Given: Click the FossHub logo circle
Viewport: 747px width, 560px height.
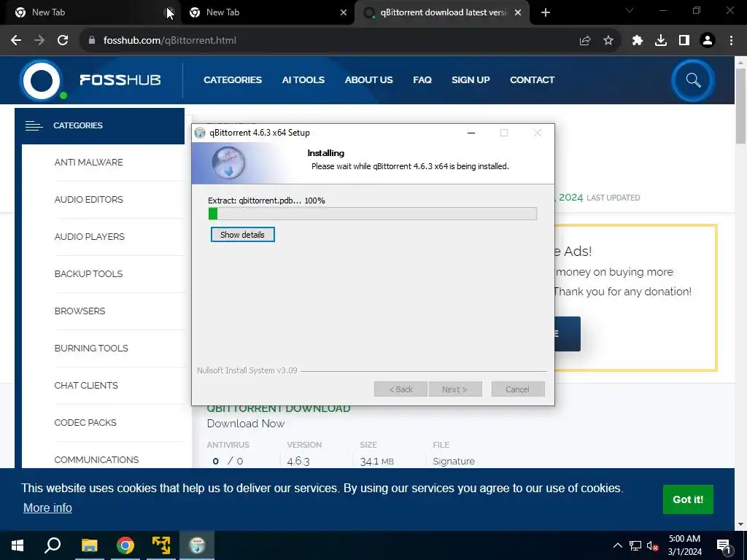Looking at the screenshot, I should [x=42, y=80].
